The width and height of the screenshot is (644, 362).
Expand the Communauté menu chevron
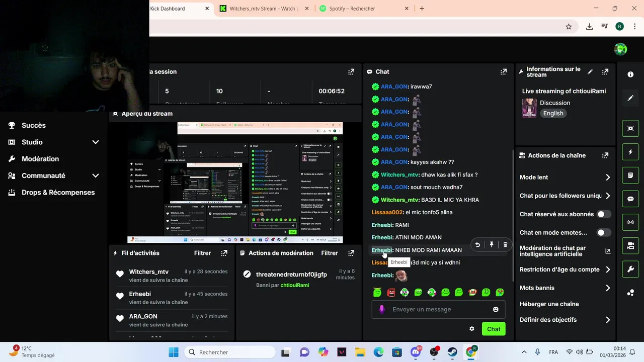(96, 175)
